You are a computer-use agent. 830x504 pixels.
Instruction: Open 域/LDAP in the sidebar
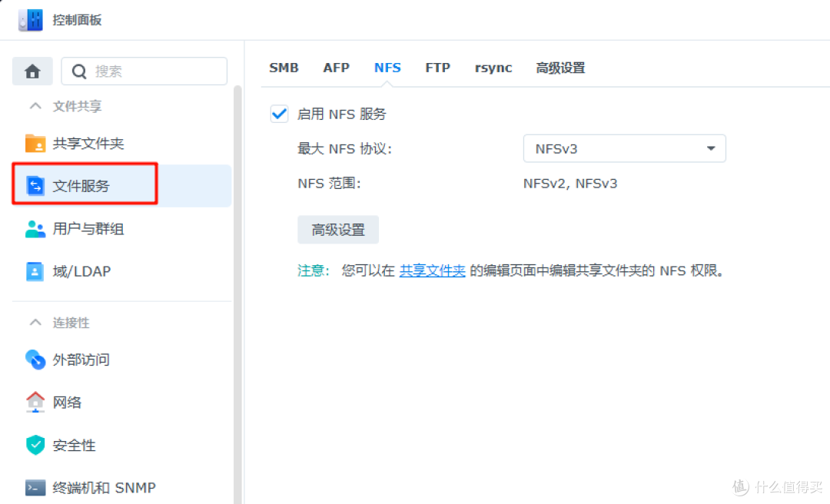point(81,271)
